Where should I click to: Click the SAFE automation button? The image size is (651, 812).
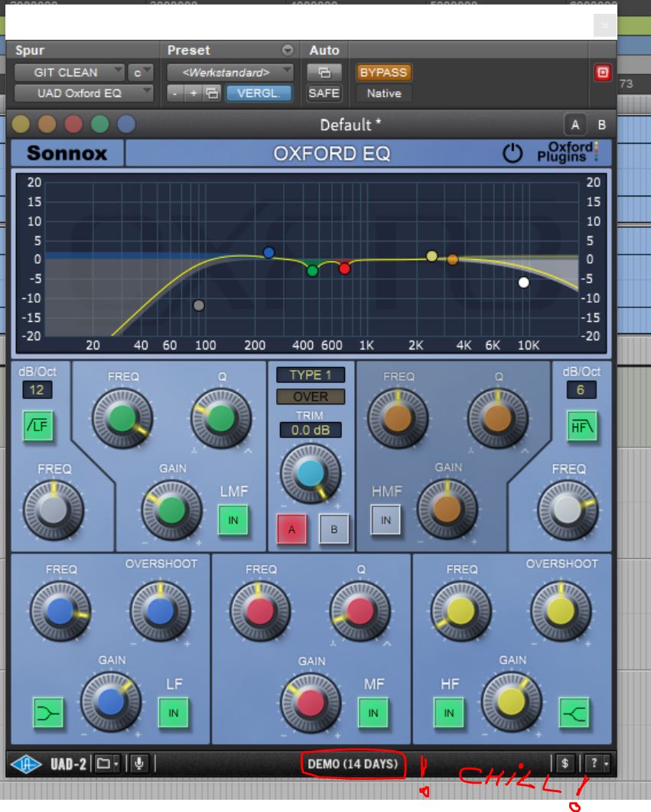[x=324, y=93]
